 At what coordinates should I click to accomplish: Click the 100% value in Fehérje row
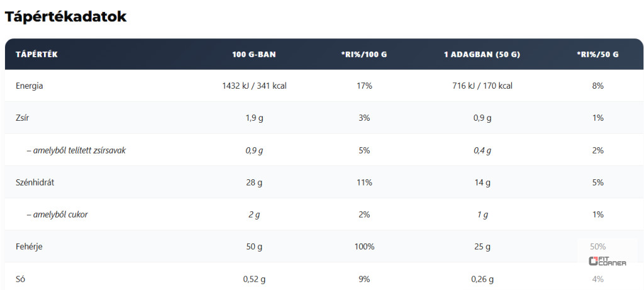[x=364, y=247]
